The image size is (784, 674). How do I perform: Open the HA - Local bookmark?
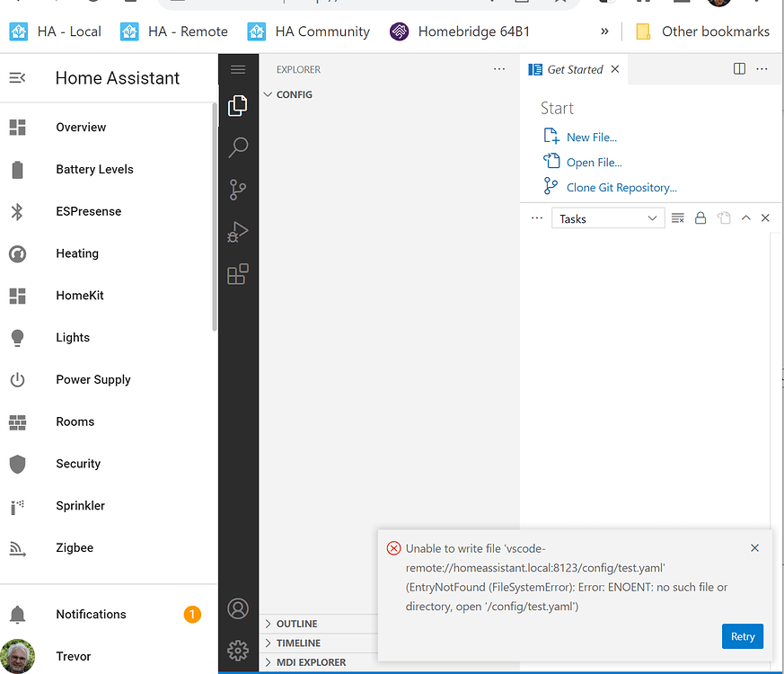tap(56, 31)
